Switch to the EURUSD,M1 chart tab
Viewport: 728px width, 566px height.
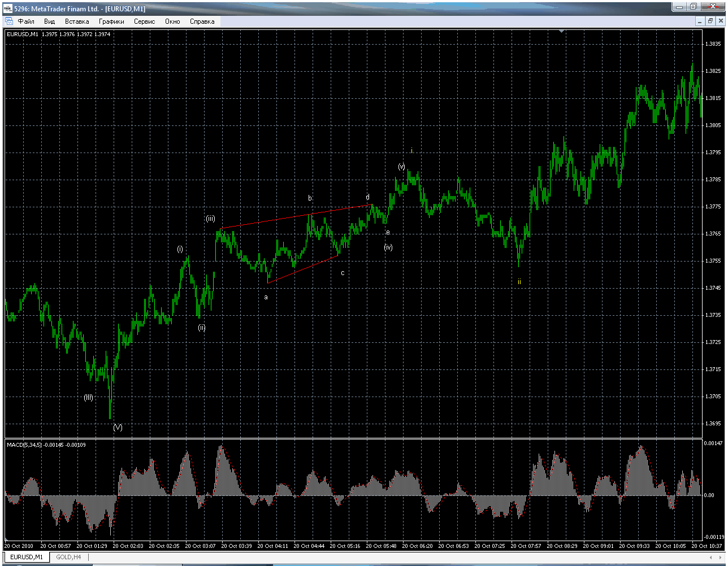point(27,557)
